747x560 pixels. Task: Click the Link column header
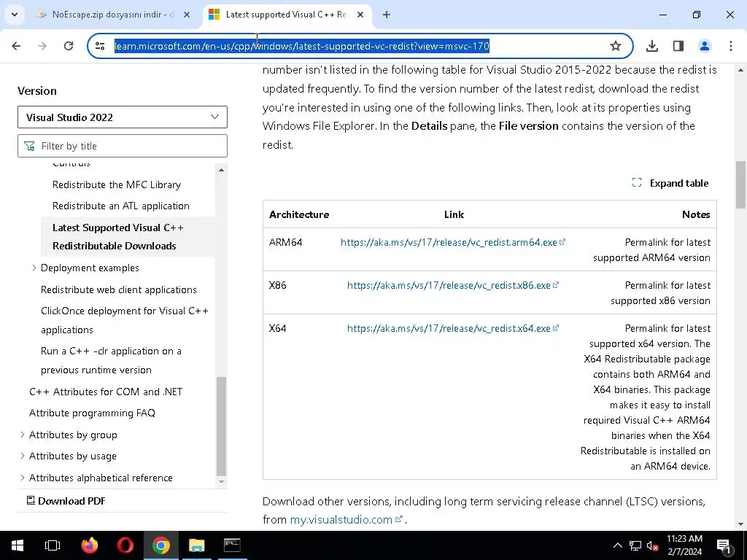pyautogui.click(x=454, y=214)
